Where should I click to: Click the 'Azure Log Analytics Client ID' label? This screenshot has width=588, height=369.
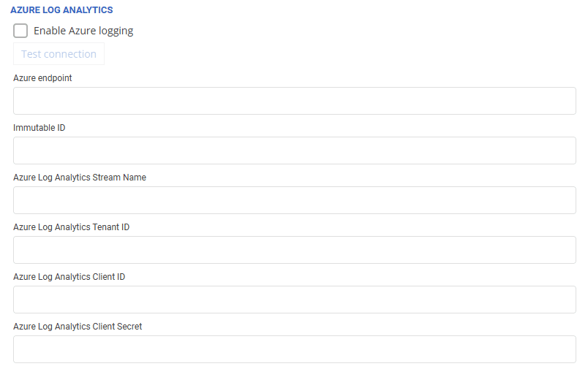point(69,277)
